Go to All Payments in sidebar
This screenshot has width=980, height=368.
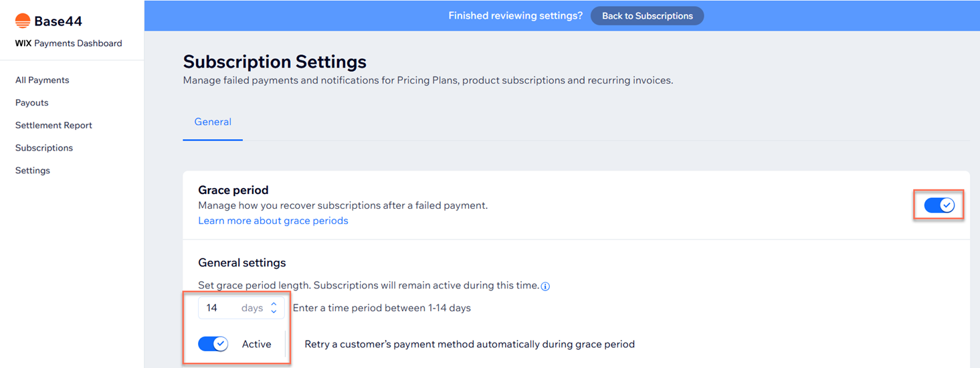pos(42,80)
